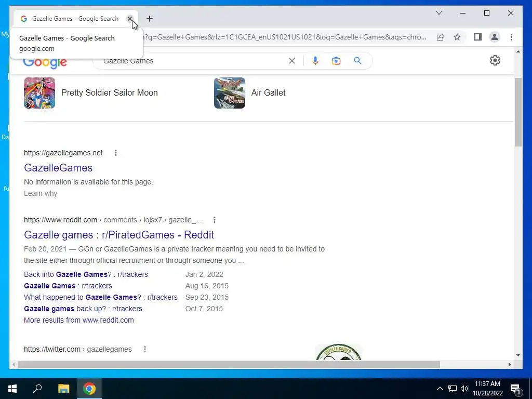Click the address bar URL
This screenshot has height=399, width=532.
tap(285, 37)
